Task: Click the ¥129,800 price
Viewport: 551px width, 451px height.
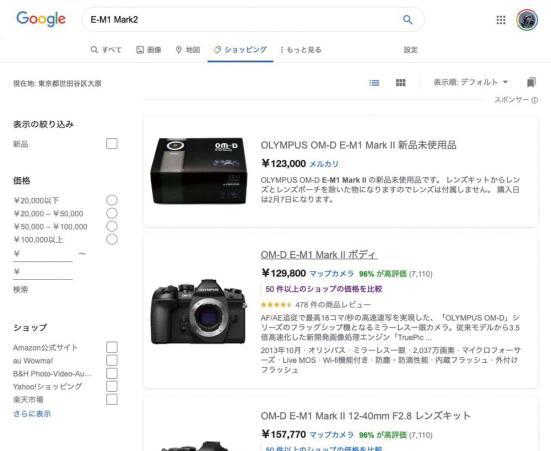Action: tap(284, 273)
